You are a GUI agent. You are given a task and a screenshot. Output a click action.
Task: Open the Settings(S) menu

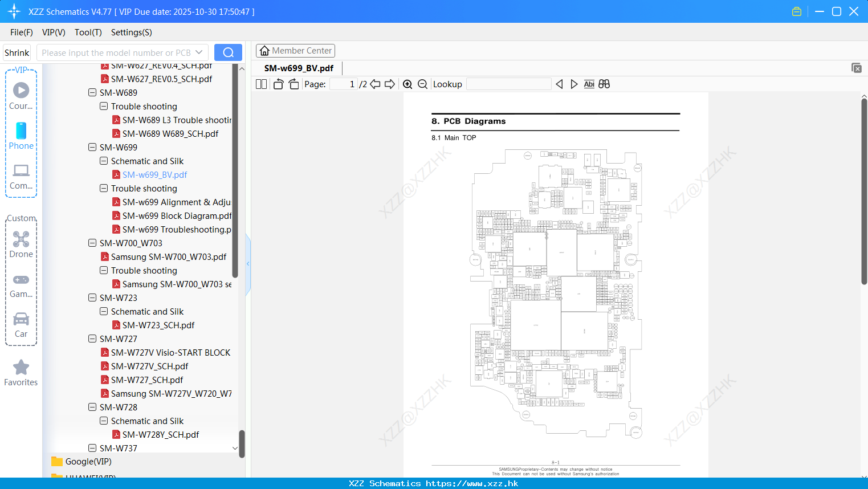click(132, 32)
